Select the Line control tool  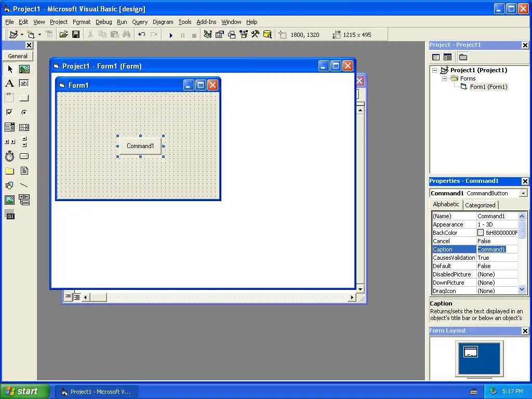(x=24, y=185)
